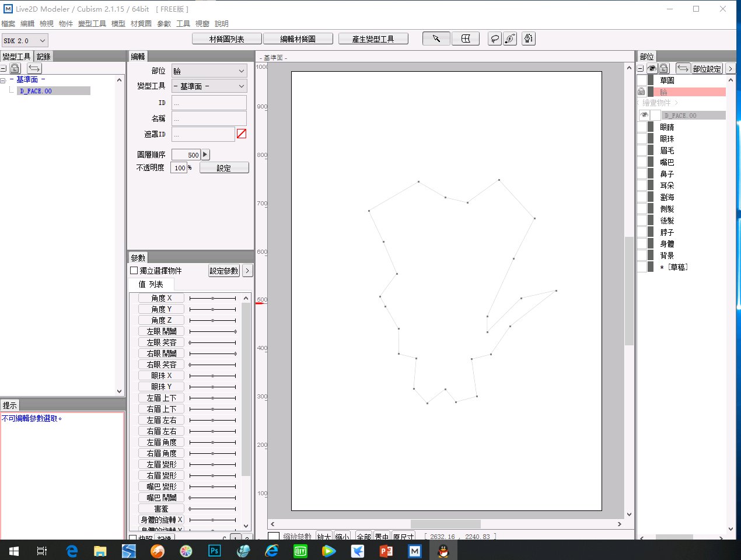This screenshot has width=741, height=560.
Task: Switch to the 記錄 tab
Action: click(44, 56)
